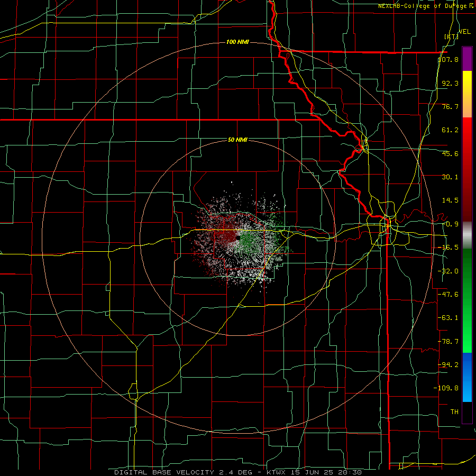Click the TH label on the legend
Screen dimensions: 476x476
pyautogui.click(x=454, y=411)
